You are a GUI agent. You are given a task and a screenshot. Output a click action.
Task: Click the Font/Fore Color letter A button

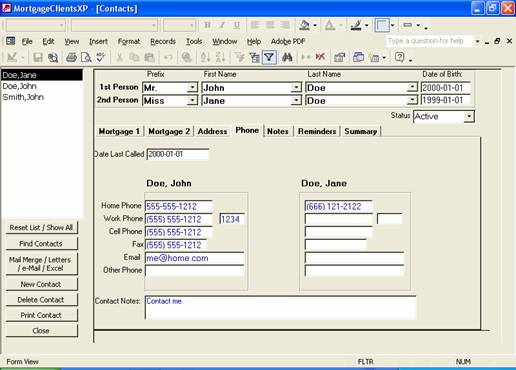tap(329, 25)
